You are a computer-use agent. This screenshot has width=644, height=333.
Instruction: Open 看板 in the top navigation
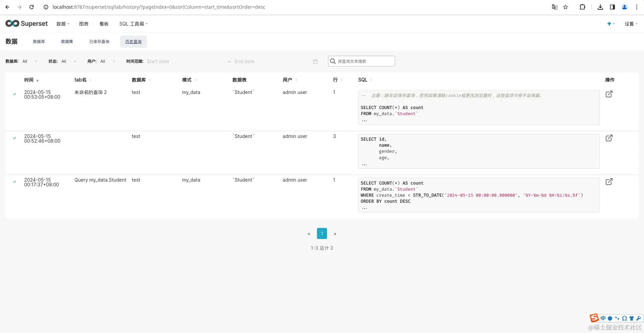click(x=104, y=24)
